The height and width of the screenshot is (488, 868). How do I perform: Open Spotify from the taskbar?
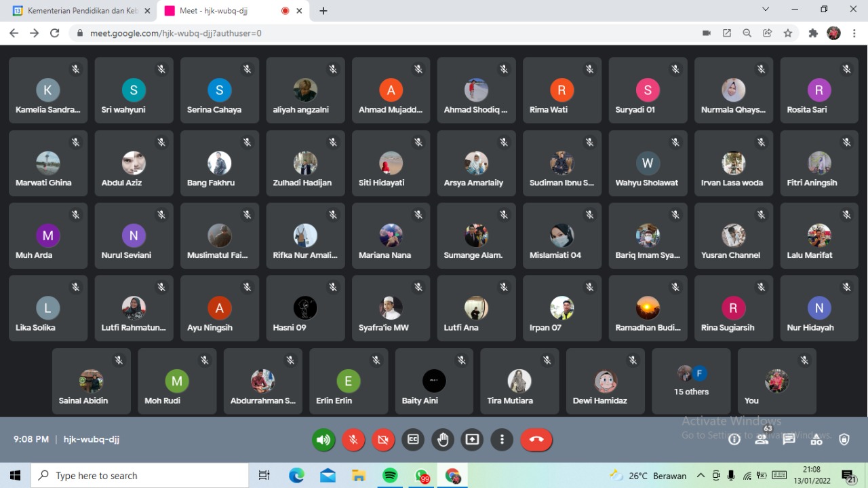(x=390, y=476)
